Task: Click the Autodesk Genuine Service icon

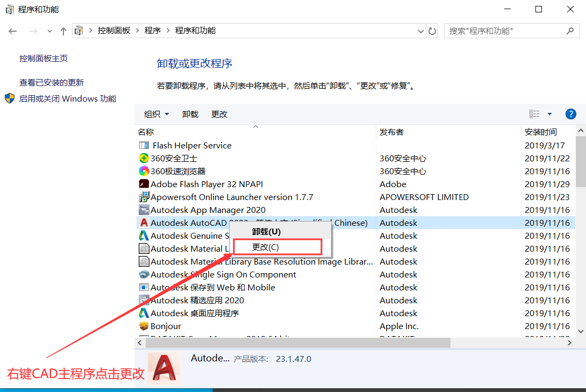Action: coord(144,236)
